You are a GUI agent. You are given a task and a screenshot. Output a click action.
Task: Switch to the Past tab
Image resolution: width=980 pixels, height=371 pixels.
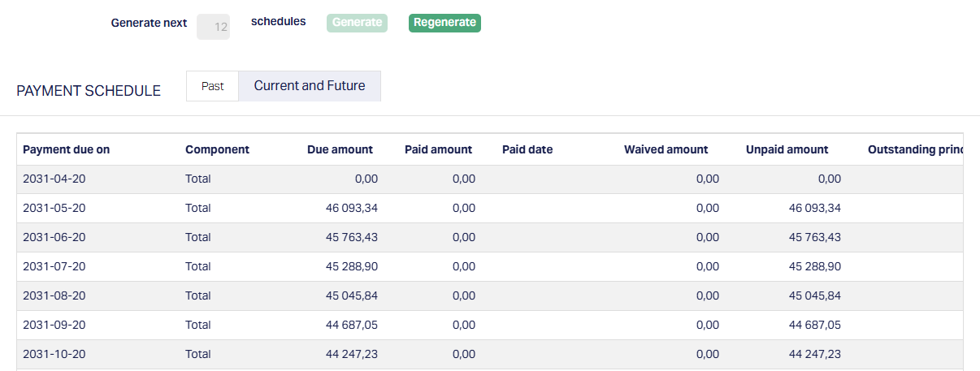[x=212, y=86]
